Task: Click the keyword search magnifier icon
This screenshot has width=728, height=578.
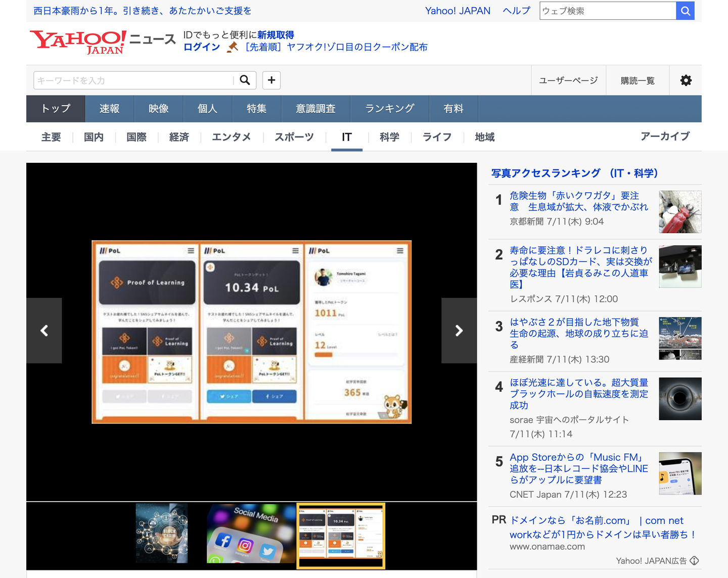Action: pyautogui.click(x=245, y=80)
